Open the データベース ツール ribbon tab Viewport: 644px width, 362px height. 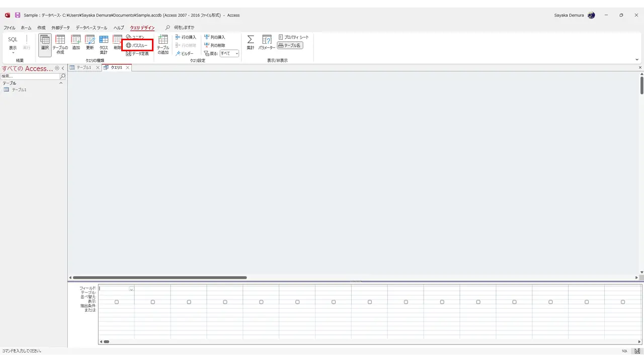(92, 28)
